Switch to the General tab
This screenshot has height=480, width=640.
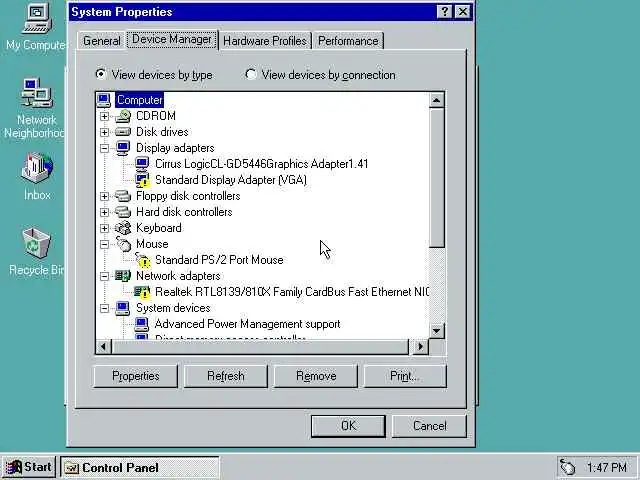[x=102, y=41]
